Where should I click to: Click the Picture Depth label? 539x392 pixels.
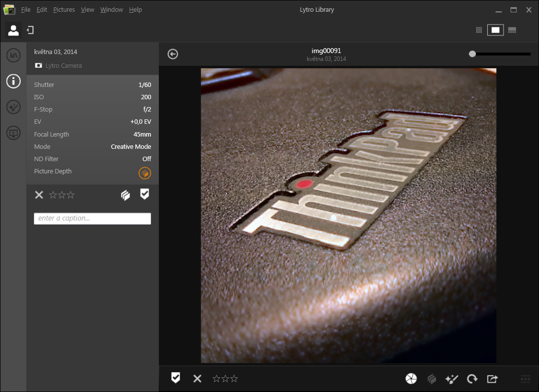[53, 171]
